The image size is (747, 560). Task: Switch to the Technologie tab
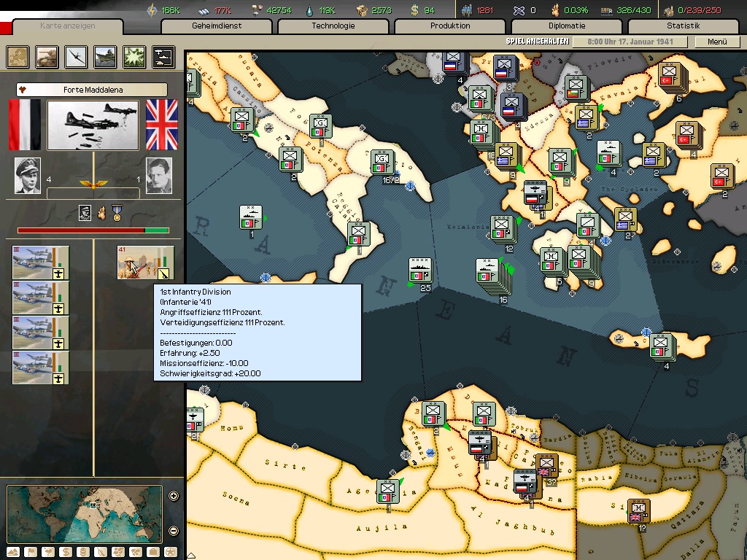[333, 26]
